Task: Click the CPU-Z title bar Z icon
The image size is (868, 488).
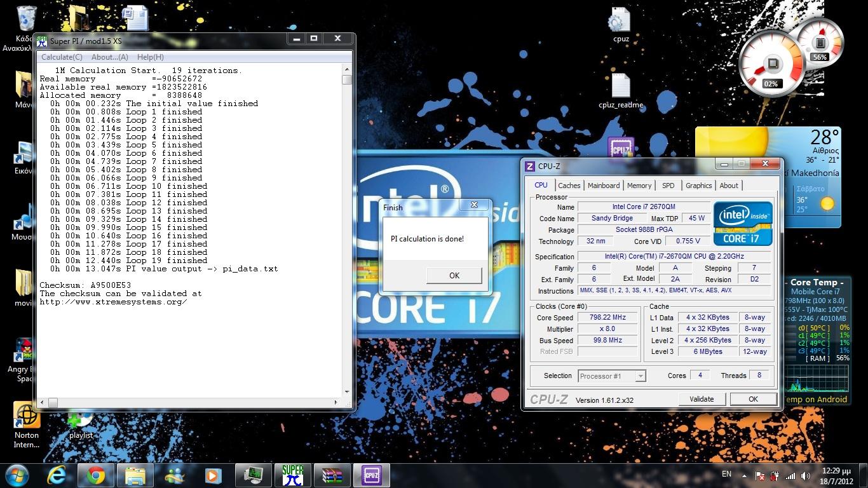Action: pyautogui.click(x=530, y=166)
